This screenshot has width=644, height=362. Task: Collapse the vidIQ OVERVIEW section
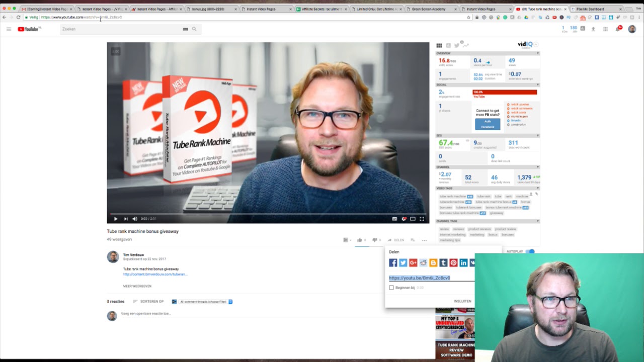(537, 53)
